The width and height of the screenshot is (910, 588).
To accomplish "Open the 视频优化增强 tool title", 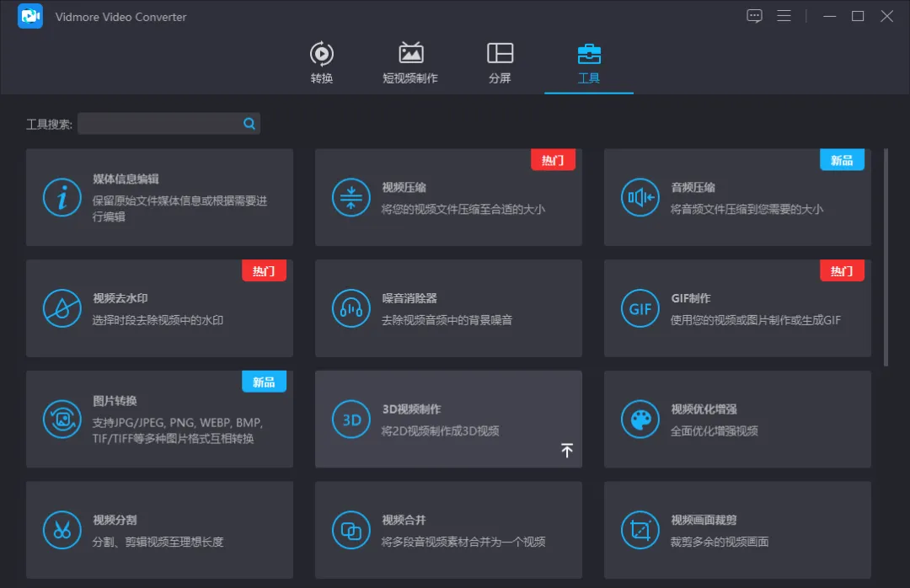I will coord(704,409).
